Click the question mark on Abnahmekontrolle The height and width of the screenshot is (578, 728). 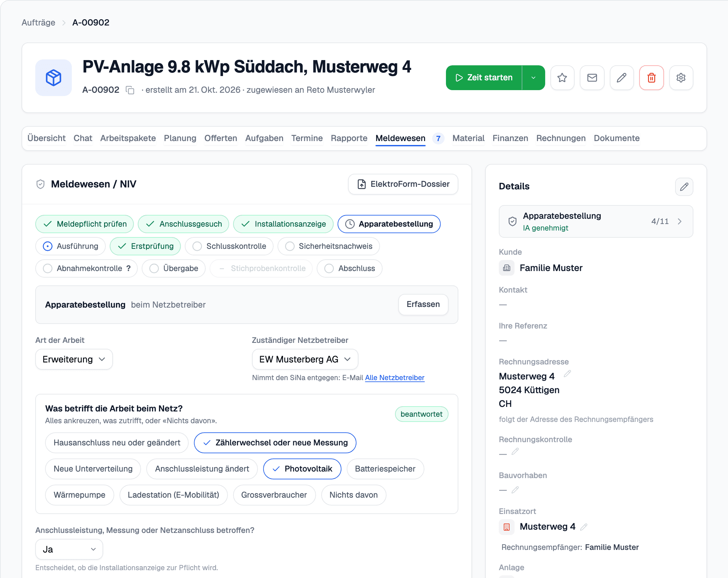click(x=128, y=268)
